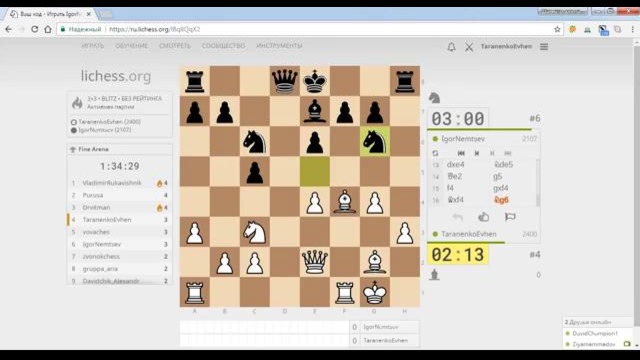Click the captured pawn icon below clock
The height and width of the screenshot is (360, 640).
click(434, 275)
